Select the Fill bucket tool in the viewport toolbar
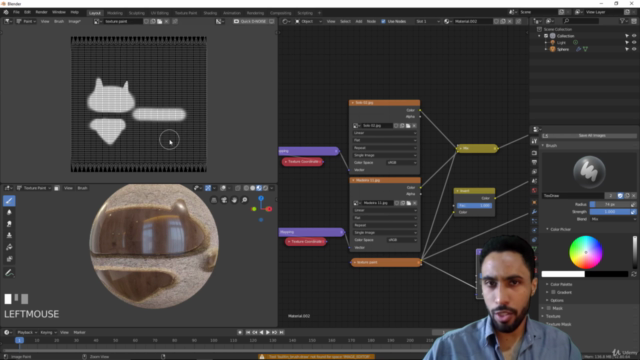Screen dimensions: 640x360 tap(9, 247)
